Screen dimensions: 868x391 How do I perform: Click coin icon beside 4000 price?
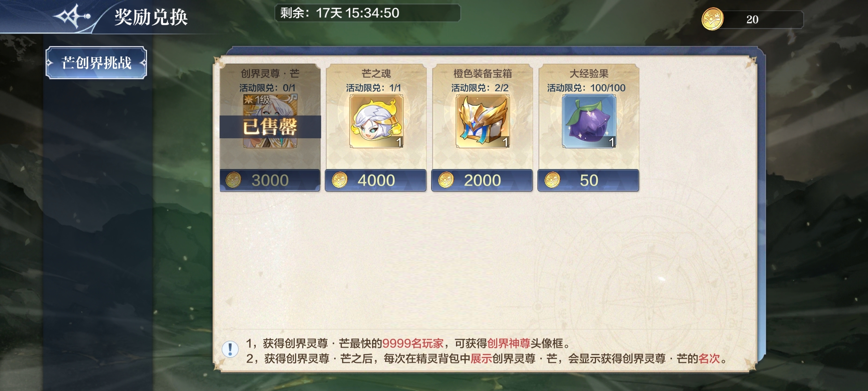coord(340,180)
